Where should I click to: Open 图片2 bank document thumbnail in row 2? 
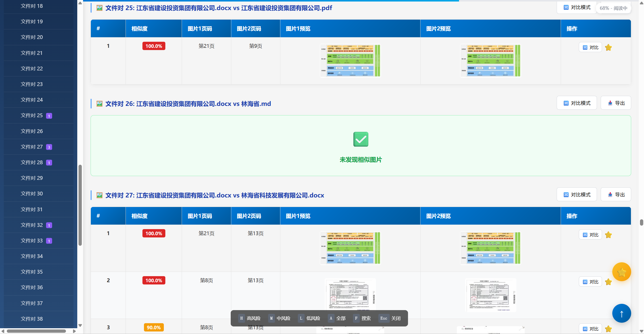(x=490, y=295)
